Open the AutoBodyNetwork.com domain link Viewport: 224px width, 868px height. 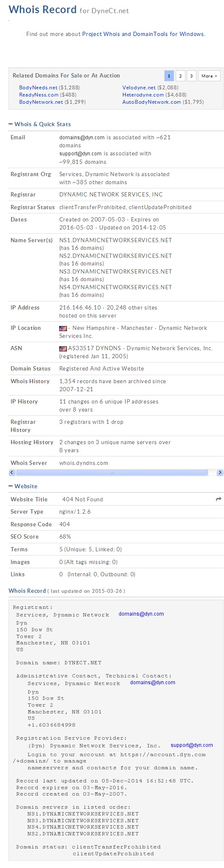pyautogui.click(x=152, y=102)
